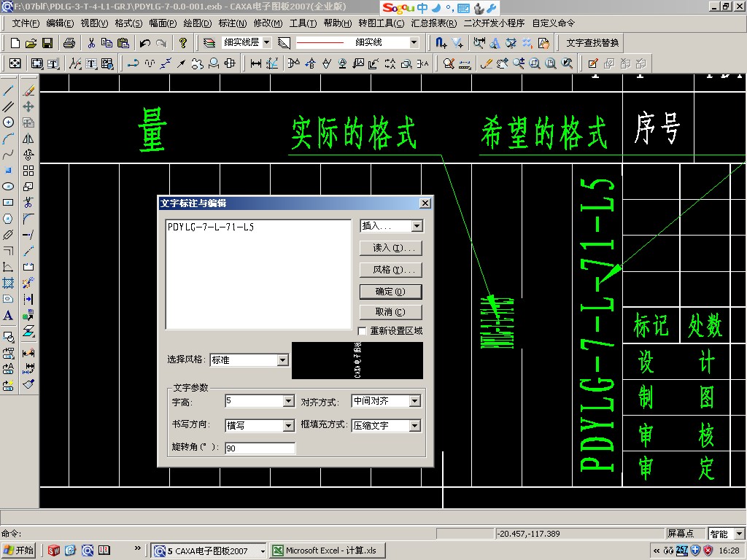This screenshot has width=747, height=560.
Task: Click the New file icon
Action: 15,43
